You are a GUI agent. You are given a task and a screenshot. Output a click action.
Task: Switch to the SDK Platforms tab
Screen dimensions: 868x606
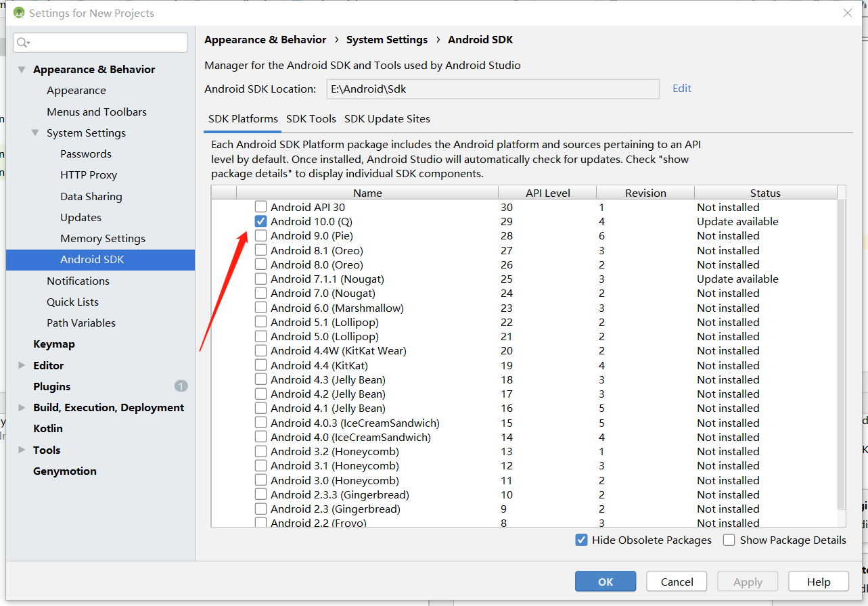(243, 118)
